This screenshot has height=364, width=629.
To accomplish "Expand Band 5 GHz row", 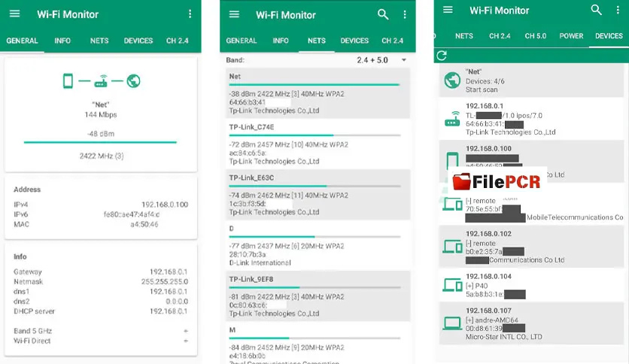I will (x=101, y=331).
